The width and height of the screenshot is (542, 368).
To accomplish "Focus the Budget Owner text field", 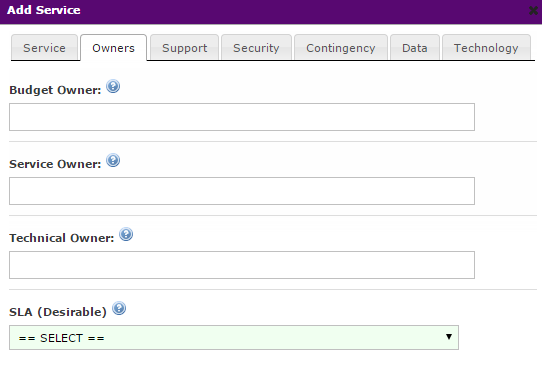I will pyautogui.click(x=242, y=117).
